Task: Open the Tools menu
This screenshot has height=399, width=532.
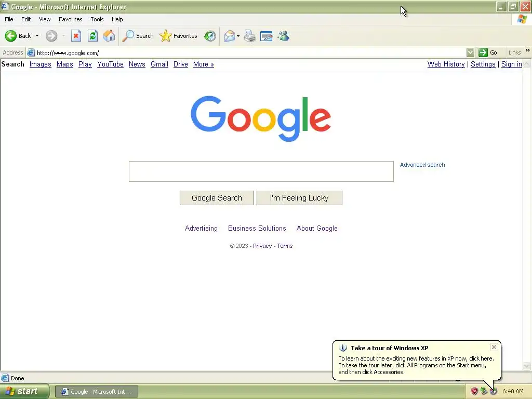Action: pos(97,19)
